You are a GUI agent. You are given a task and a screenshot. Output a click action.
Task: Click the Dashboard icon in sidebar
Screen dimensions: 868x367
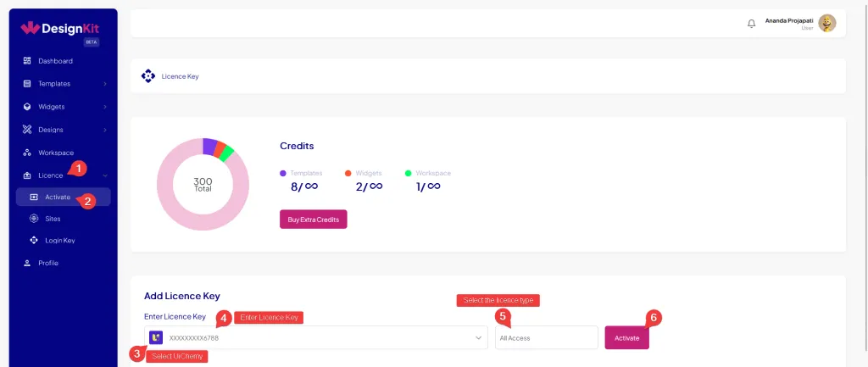[x=27, y=61]
